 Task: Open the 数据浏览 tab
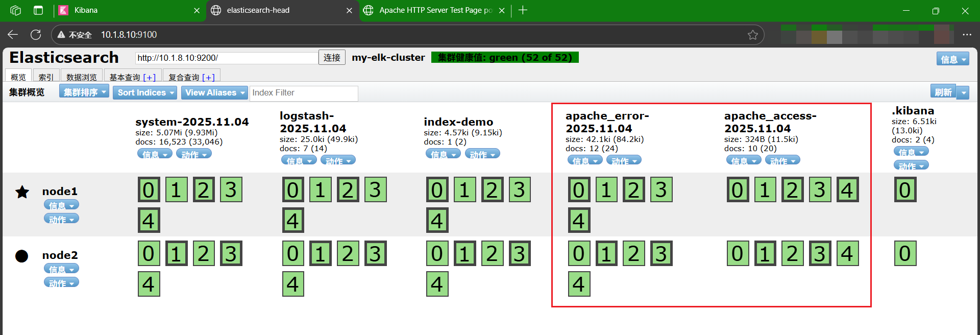82,76
